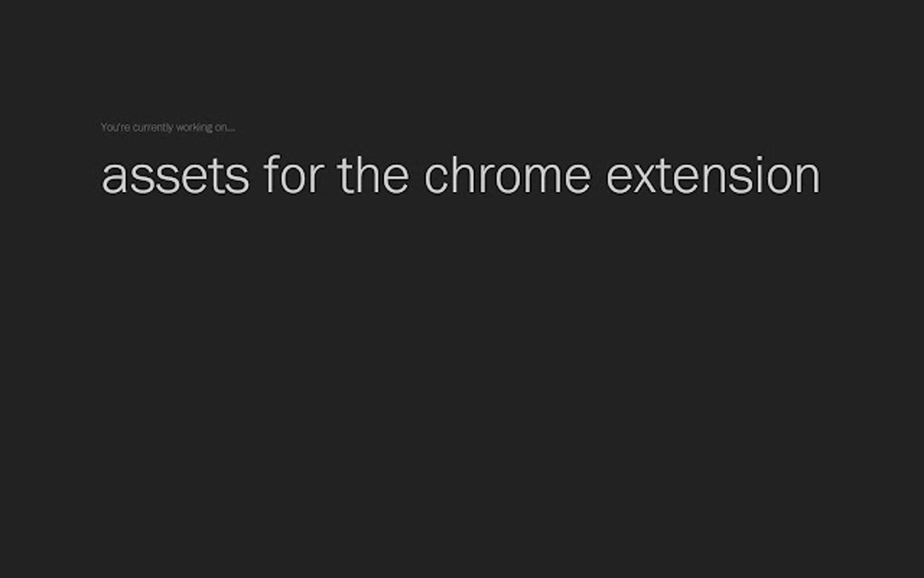Click the 'assets for the chrome extension' task field
The image size is (924, 578).
click(460, 176)
